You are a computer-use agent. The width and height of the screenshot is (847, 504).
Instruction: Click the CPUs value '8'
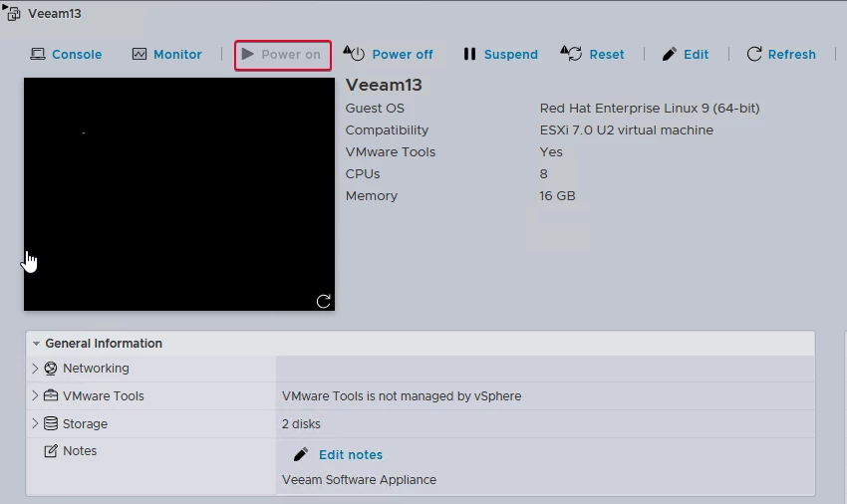point(543,174)
